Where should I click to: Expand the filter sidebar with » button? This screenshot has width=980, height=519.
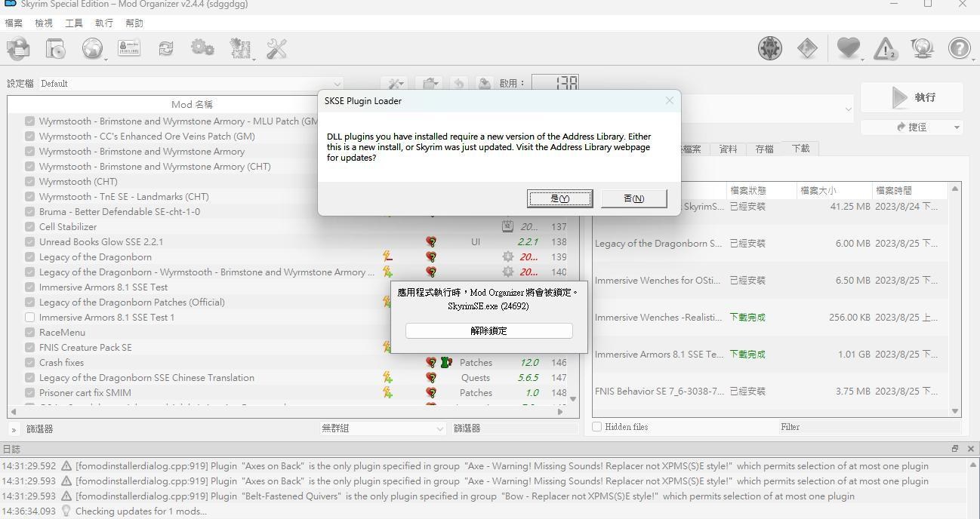click(x=14, y=429)
